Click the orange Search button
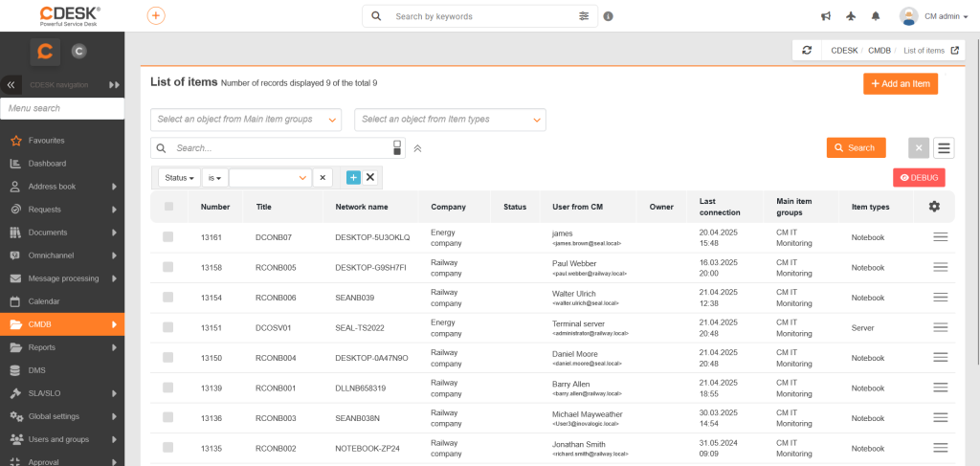This screenshot has height=466, width=980. point(857,148)
